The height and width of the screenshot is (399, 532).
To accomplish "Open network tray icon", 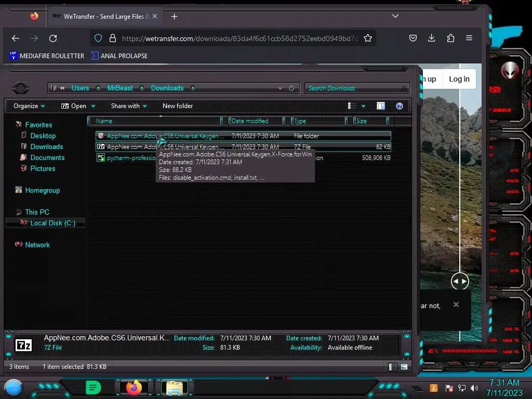I will [462, 388].
